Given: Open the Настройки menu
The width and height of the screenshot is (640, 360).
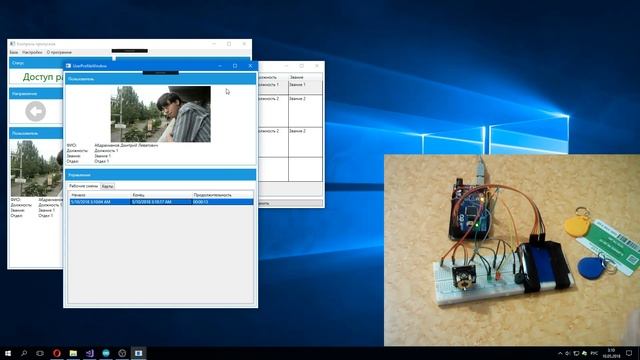Looking at the screenshot, I should (32, 52).
